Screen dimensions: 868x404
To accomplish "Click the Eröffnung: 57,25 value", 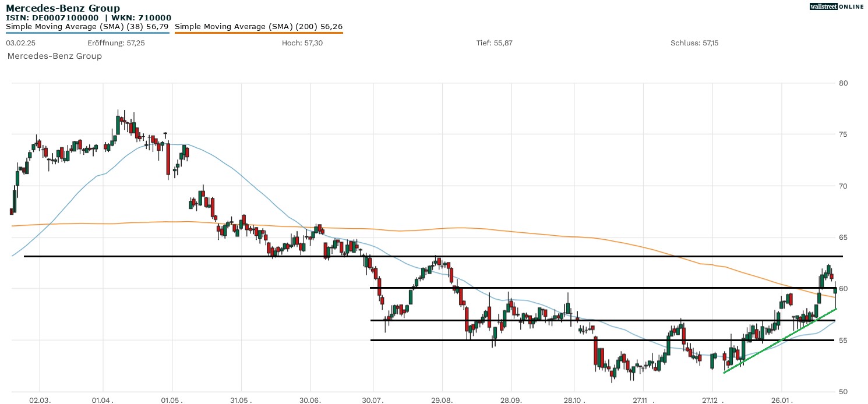I will click(x=116, y=43).
